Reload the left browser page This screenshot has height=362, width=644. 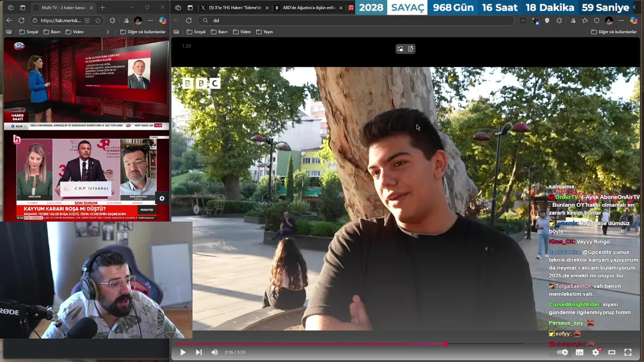[21, 20]
